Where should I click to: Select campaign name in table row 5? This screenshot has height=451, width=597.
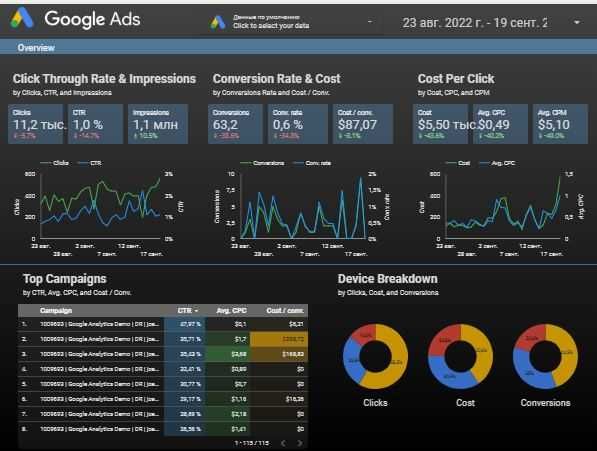click(100, 384)
